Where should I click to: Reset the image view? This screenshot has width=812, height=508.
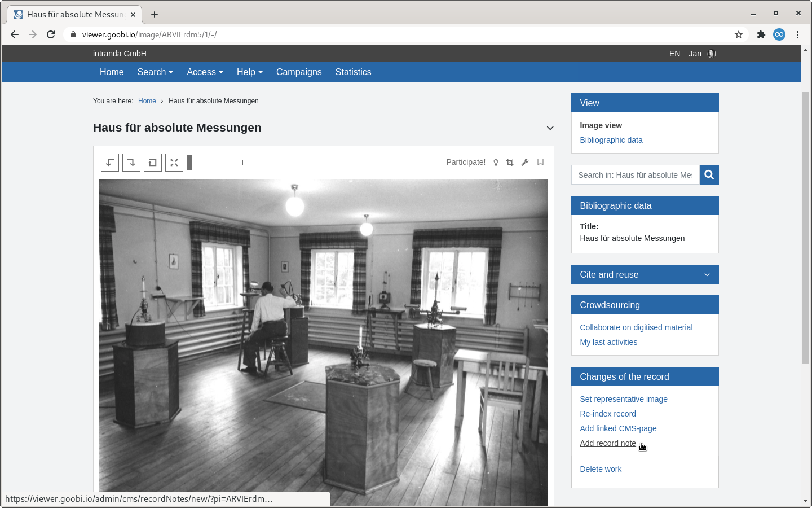(x=153, y=163)
